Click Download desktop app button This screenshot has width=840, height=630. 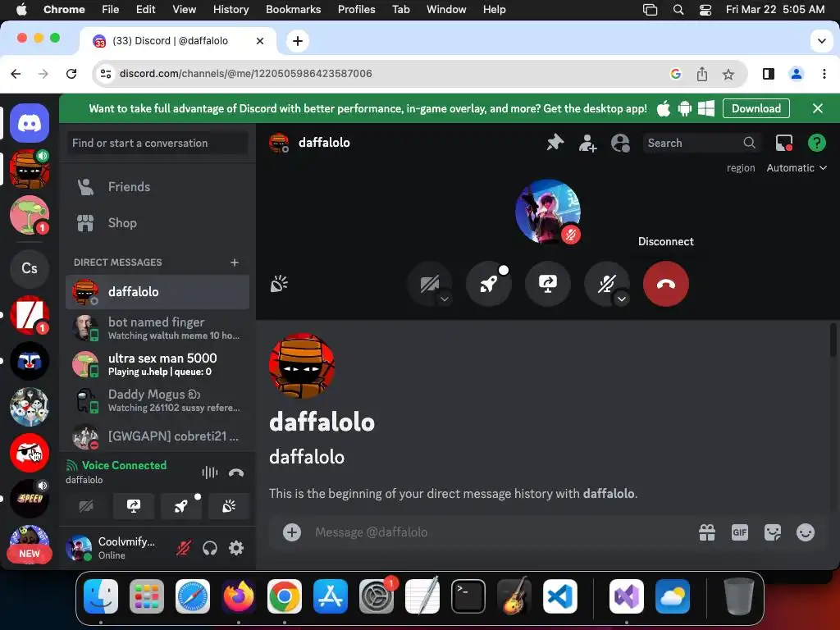(756, 109)
